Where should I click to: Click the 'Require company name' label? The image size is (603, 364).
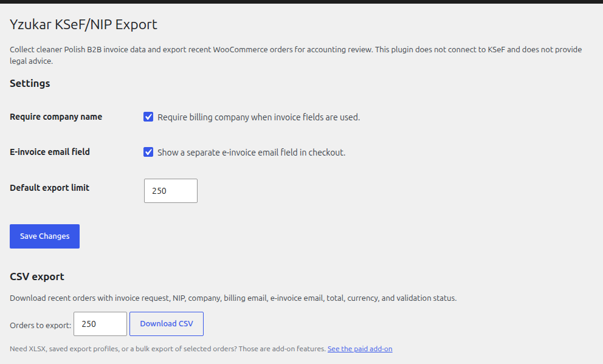coord(56,117)
